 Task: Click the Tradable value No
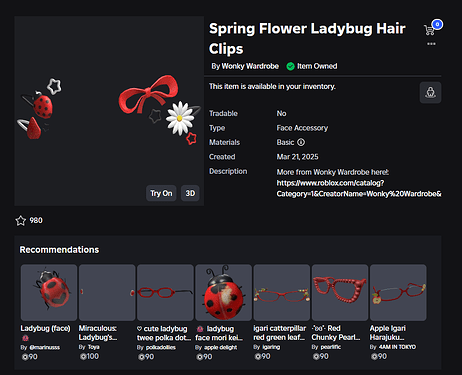(281, 114)
